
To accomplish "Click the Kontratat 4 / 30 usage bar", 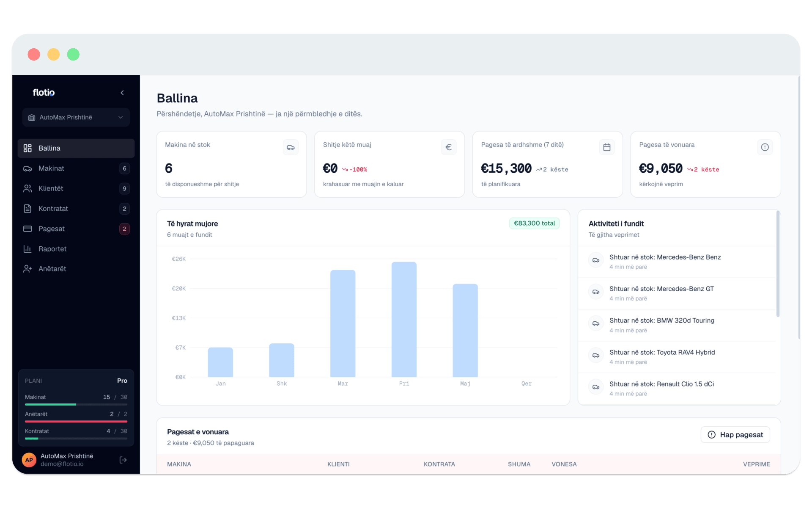I will [76, 439].
